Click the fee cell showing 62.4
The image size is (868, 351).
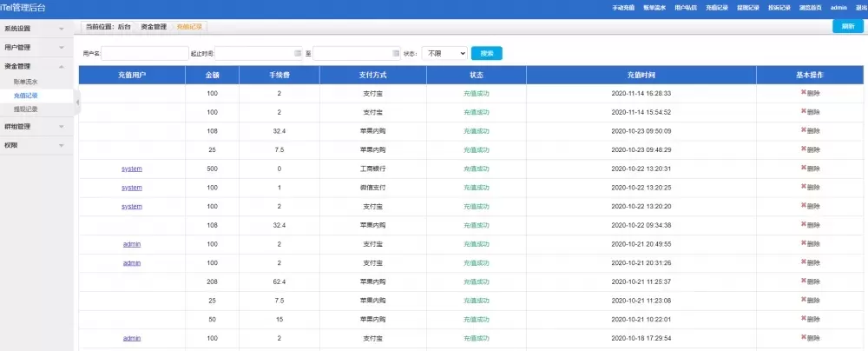(279, 281)
